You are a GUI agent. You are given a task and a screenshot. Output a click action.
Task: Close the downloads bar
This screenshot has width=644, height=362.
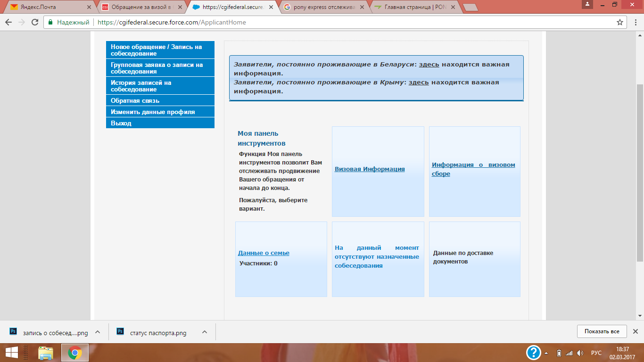[x=635, y=331]
